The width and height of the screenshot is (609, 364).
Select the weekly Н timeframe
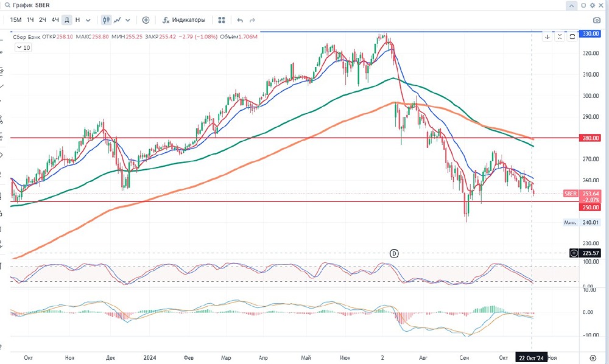click(78, 20)
